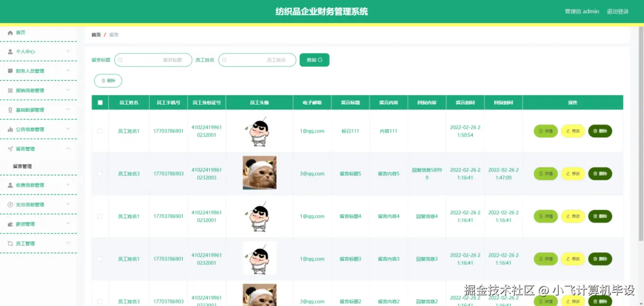Click the trash icon on first row's 删除 button
Image resolution: width=644 pixels, height=306 pixels.
[595, 131]
